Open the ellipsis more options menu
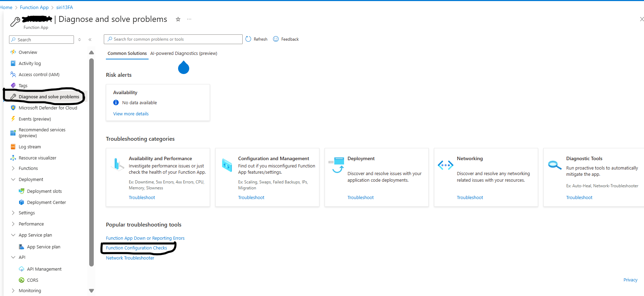Screen dimensions: 644x296 click(x=189, y=19)
